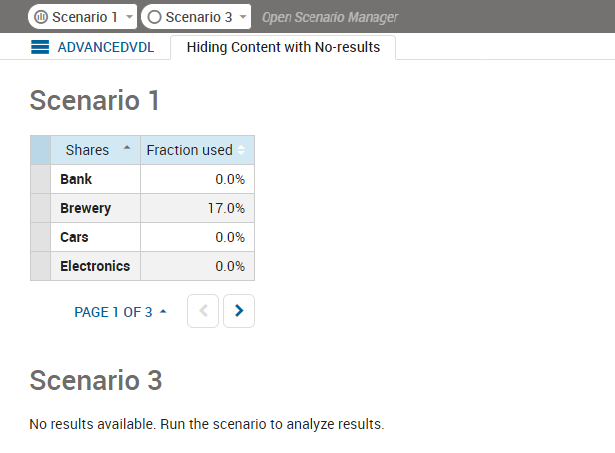Image resolution: width=615 pixels, height=453 pixels.
Task: Click the Electronics row label
Action: tap(95, 266)
